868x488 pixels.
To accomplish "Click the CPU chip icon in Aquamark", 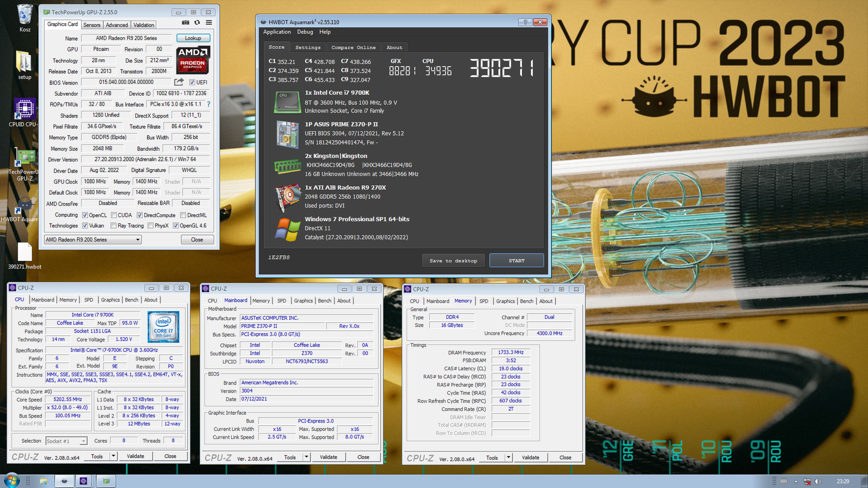I will click(x=287, y=102).
